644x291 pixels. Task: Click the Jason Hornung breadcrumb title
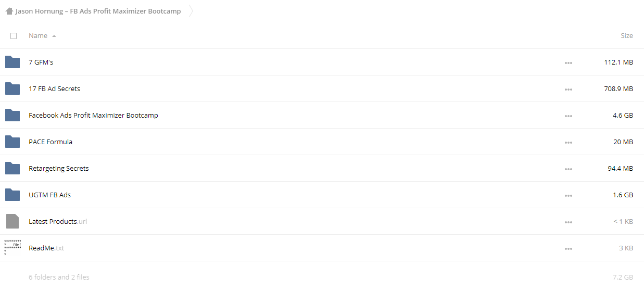98,11
